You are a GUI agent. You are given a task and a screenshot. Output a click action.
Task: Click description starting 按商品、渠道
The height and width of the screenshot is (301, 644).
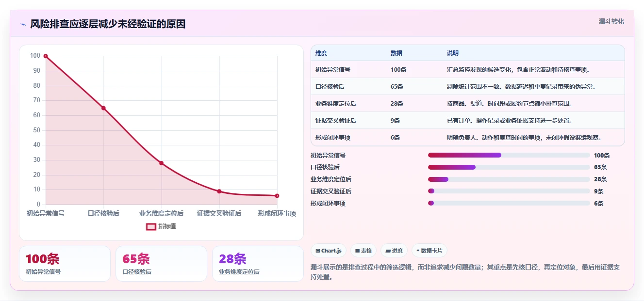point(510,104)
